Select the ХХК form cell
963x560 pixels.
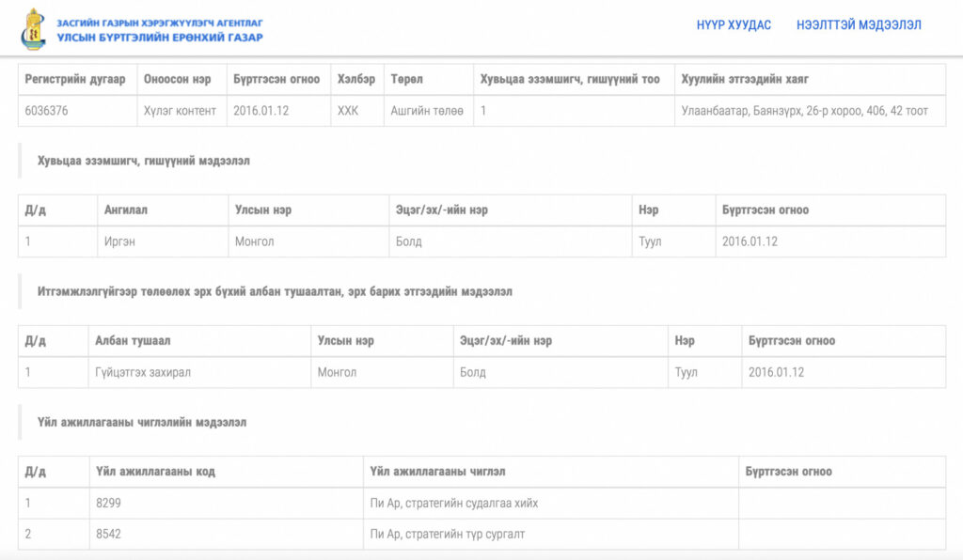point(348,111)
